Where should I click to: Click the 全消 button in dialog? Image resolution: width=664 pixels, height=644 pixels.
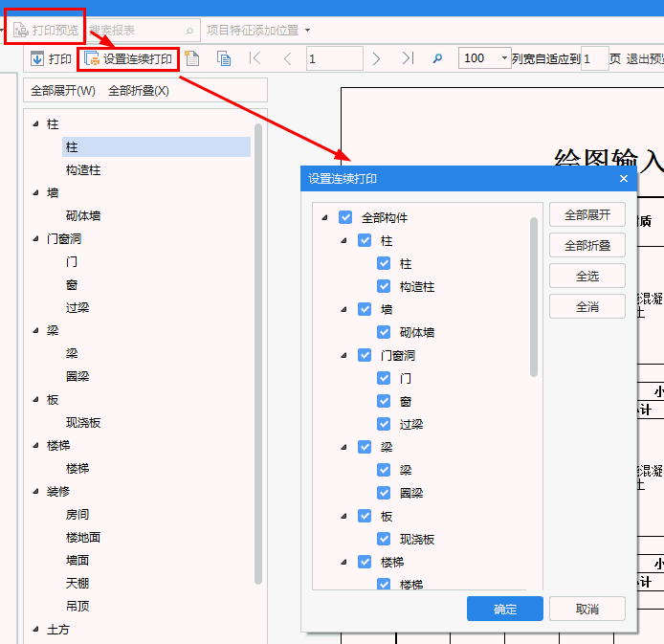[x=587, y=307]
